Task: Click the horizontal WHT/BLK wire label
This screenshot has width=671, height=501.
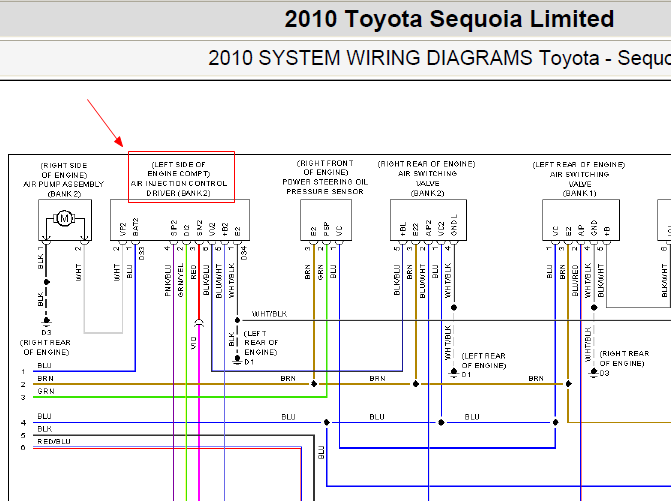Action: click(x=269, y=314)
